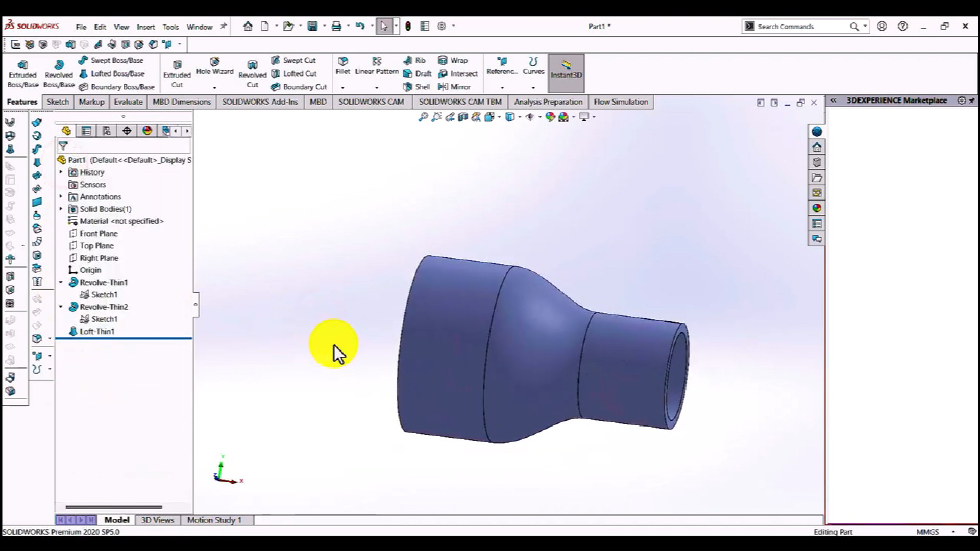Switch to the Motion Study 1 tab

pyautogui.click(x=214, y=520)
